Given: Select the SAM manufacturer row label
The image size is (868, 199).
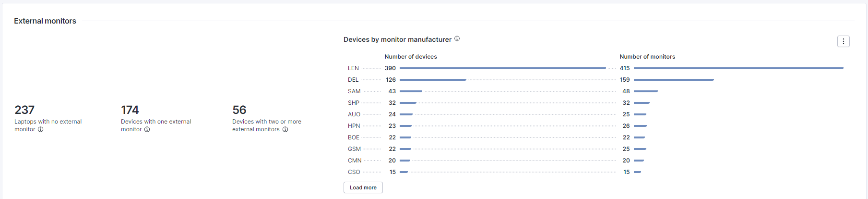Looking at the screenshot, I should pyautogui.click(x=354, y=91).
